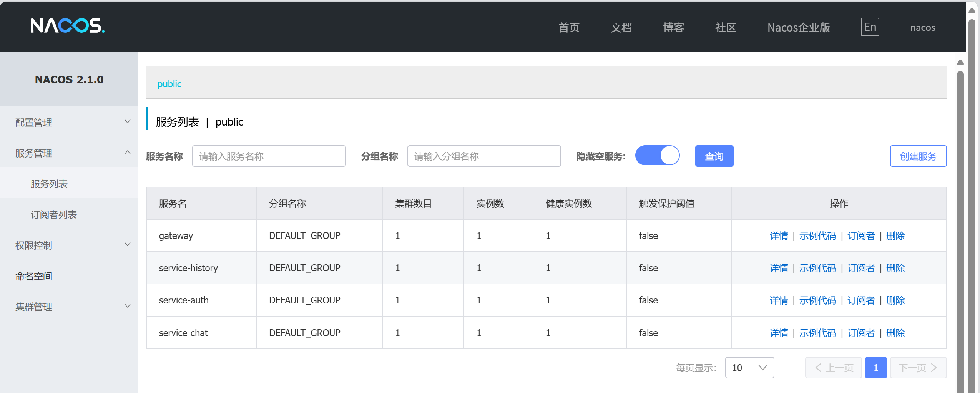Click the 查询 search button
980x393 pixels.
[714, 156]
